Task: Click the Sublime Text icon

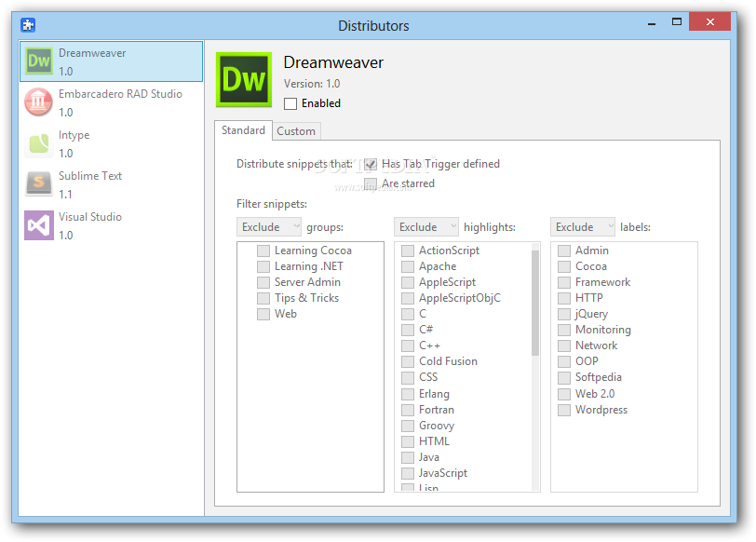Action: 39,183
